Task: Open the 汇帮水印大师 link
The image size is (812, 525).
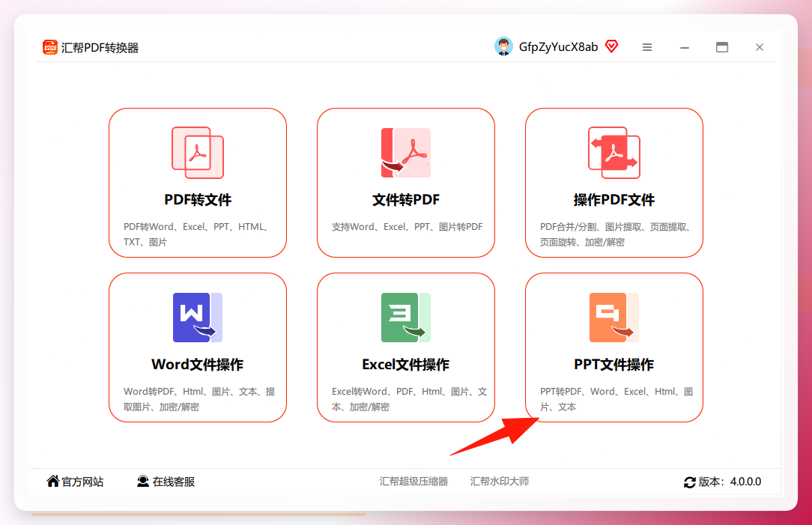Action: pyautogui.click(x=500, y=482)
